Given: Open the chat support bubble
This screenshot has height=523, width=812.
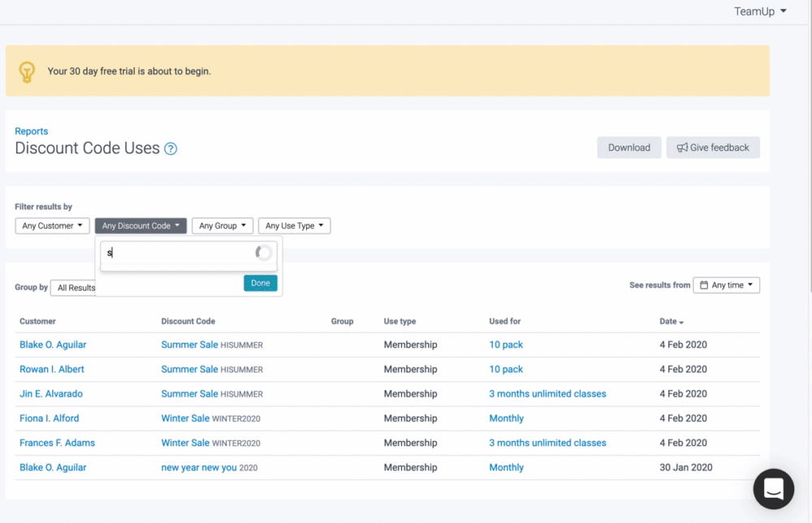Looking at the screenshot, I should pyautogui.click(x=773, y=489).
